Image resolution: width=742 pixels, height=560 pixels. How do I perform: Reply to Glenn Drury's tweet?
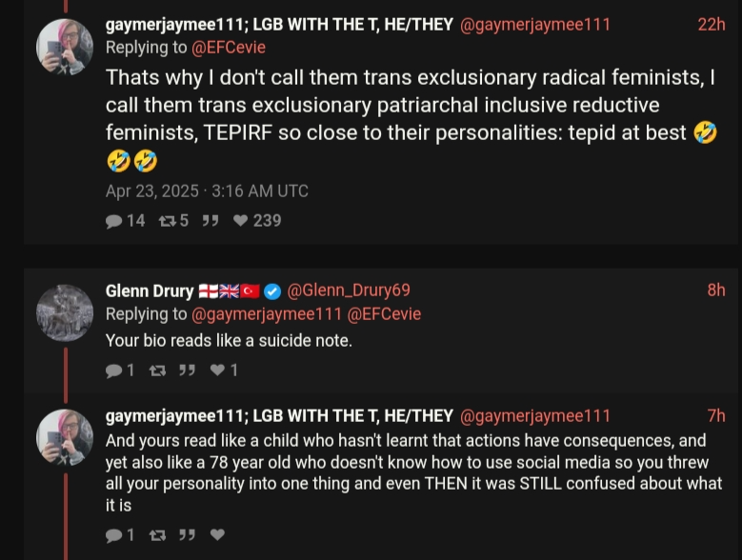click(x=114, y=370)
